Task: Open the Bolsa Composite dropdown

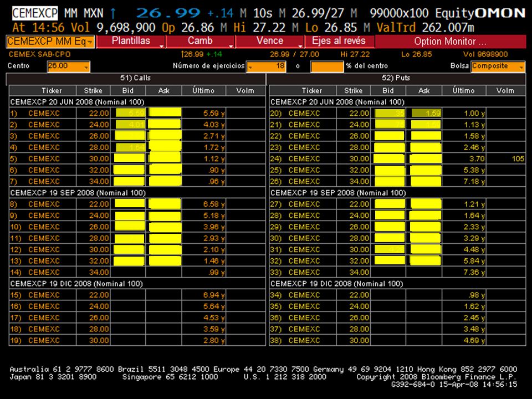Action: (498, 66)
